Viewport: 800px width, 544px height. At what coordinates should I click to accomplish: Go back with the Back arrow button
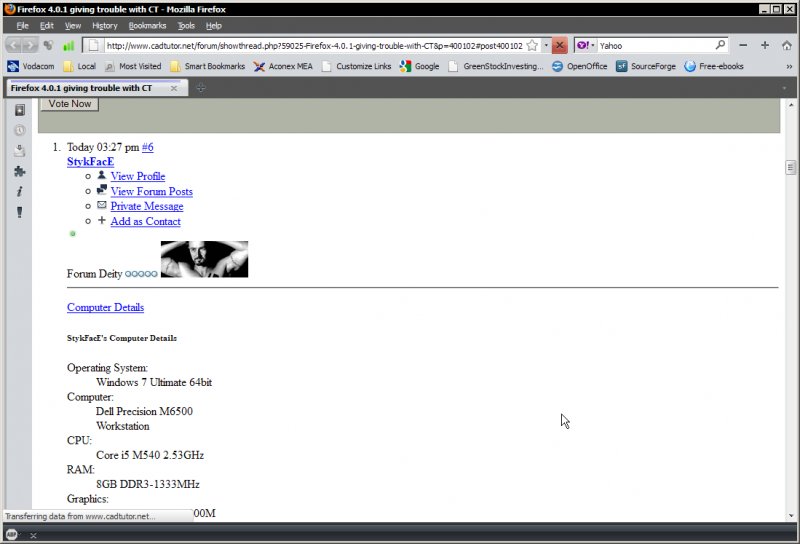[14, 46]
